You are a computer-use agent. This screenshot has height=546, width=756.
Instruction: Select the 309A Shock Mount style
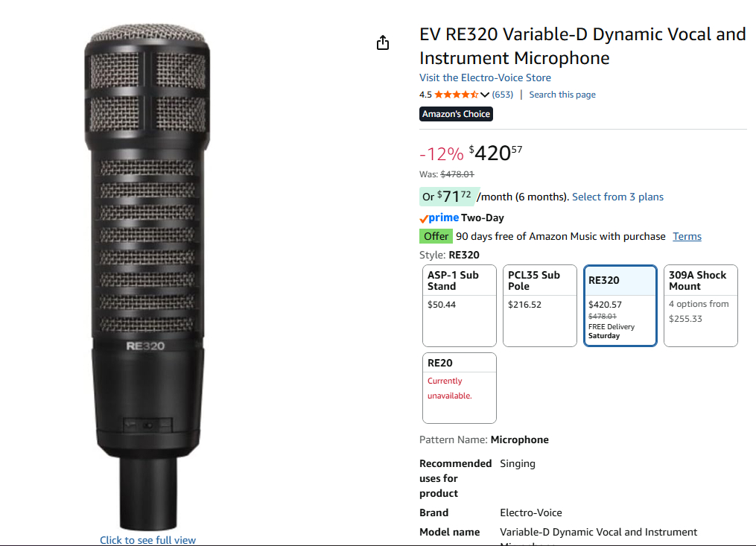click(701, 305)
